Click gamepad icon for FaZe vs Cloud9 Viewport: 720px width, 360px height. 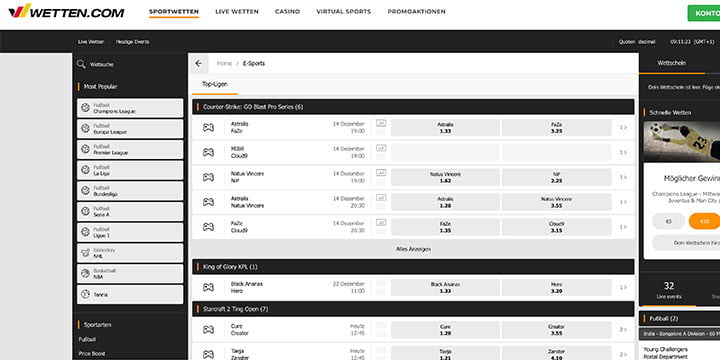click(x=208, y=227)
